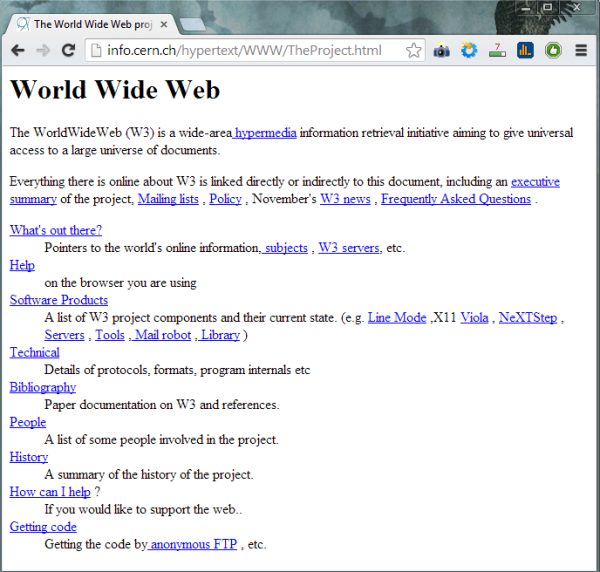Viewport: 600px width, 572px height.
Task: Follow the Servers link
Action: [64, 335]
